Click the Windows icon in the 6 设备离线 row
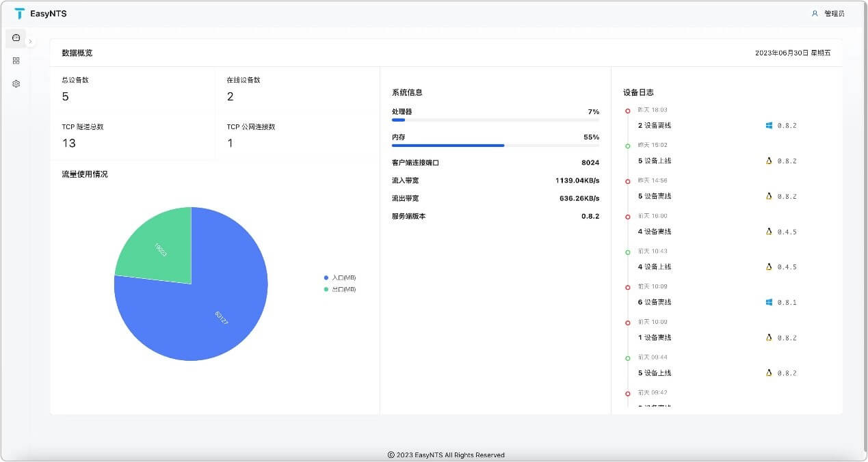The image size is (868, 462). click(769, 302)
